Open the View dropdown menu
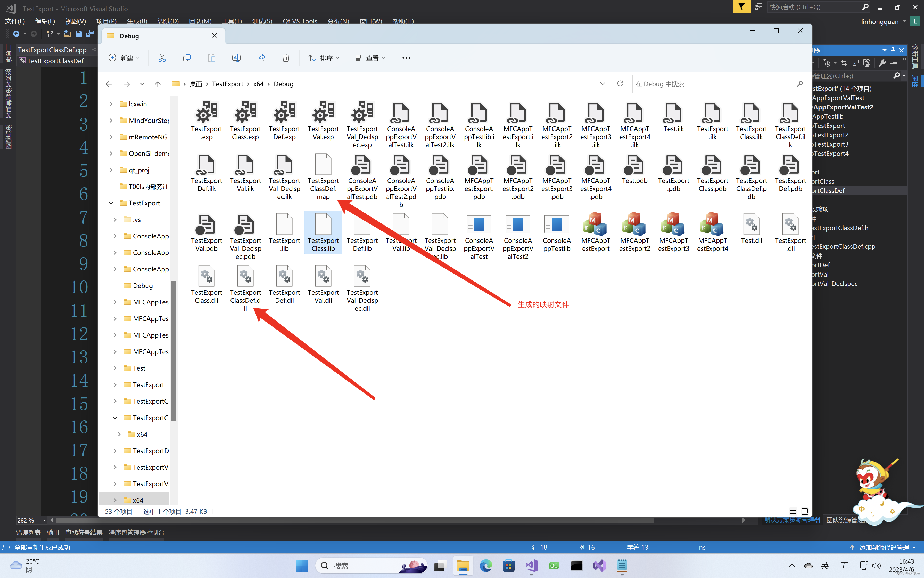The width and height of the screenshot is (924, 578). point(370,58)
